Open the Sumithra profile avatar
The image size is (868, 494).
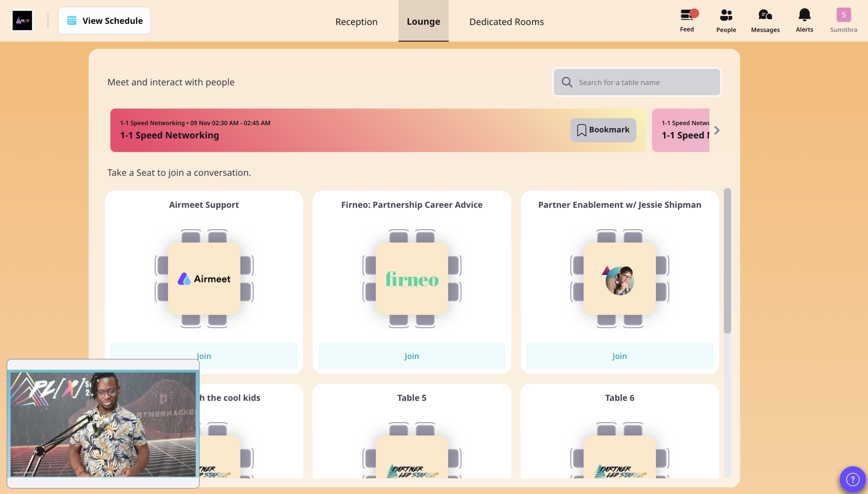[843, 15]
